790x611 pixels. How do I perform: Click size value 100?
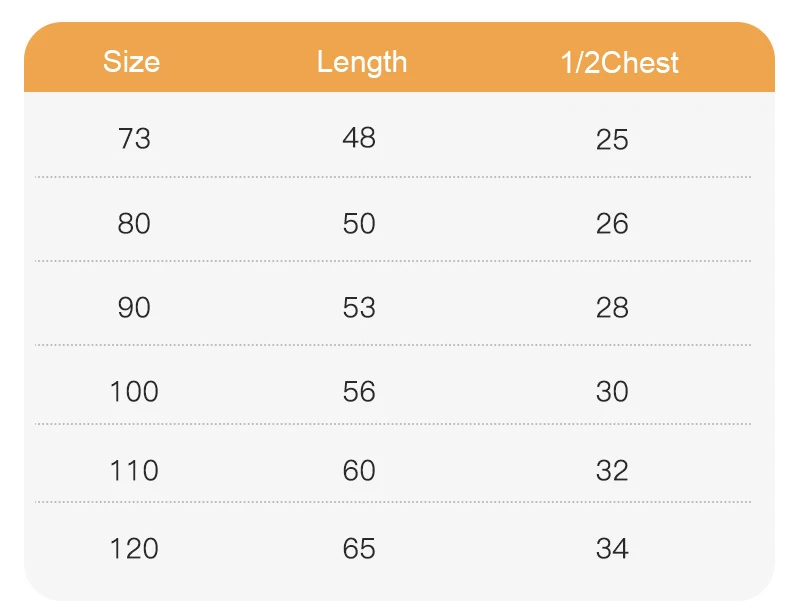pyautogui.click(x=134, y=391)
